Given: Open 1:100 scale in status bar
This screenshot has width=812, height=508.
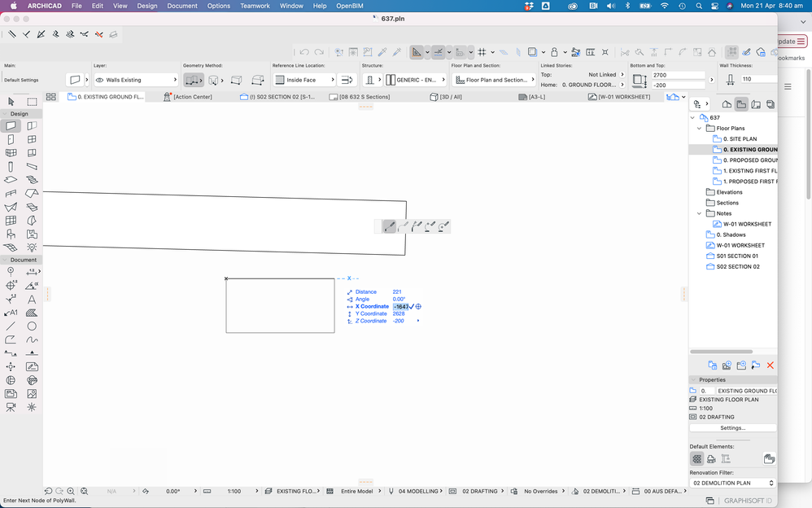Looking at the screenshot, I should (234, 492).
